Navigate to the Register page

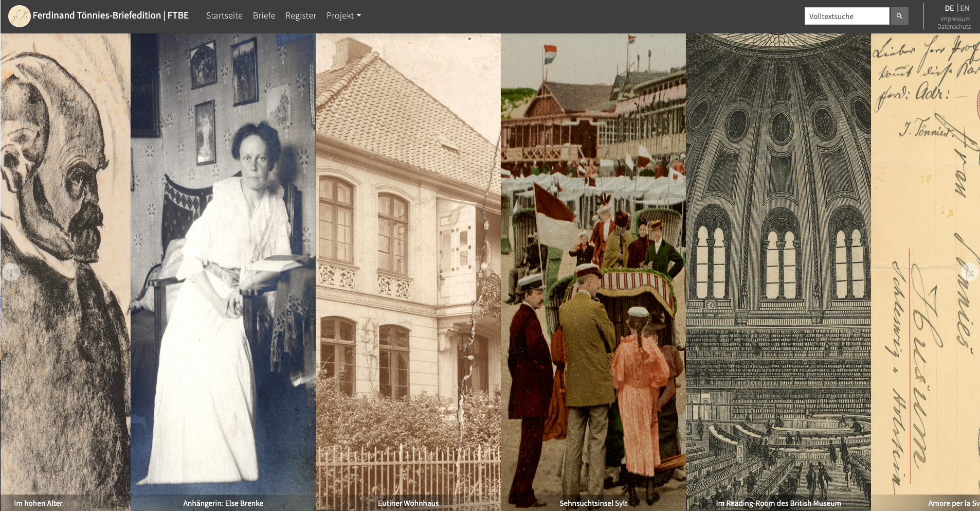pos(301,16)
